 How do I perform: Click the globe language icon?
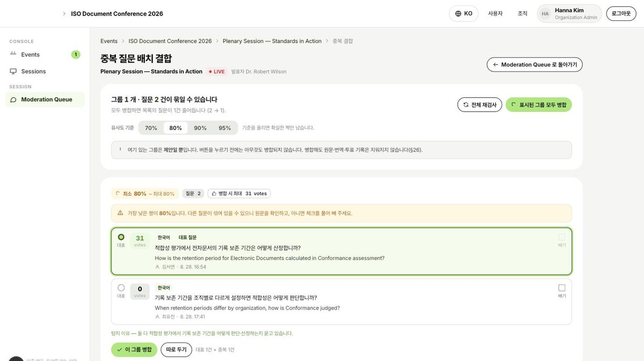(x=458, y=13)
